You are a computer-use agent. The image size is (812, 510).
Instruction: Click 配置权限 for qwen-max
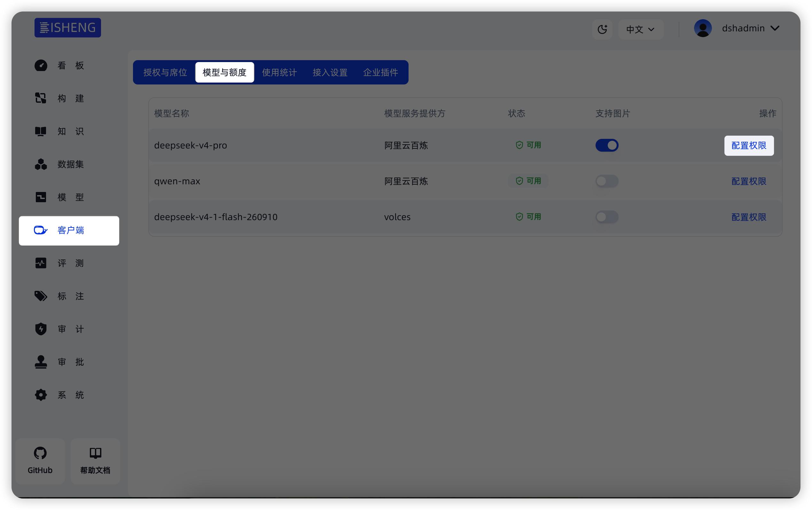(x=749, y=181)
